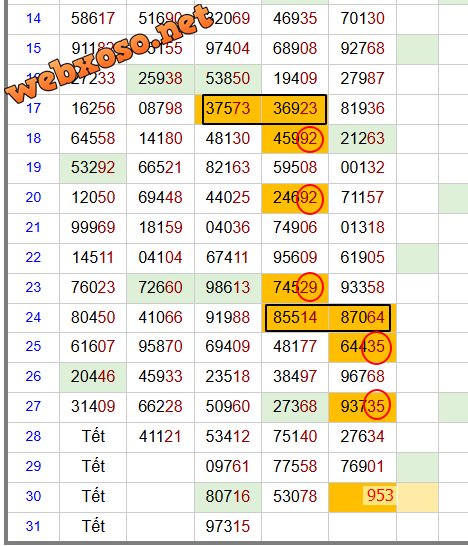Screen dimensions: 468x546
Task: Click cell 27987
Action: (x=362, y=78)
